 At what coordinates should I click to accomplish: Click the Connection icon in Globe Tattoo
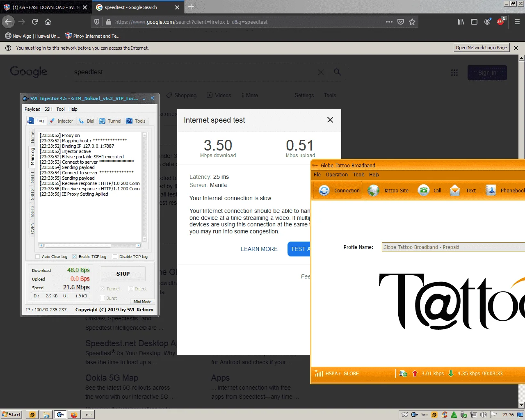tap(324, 190)
